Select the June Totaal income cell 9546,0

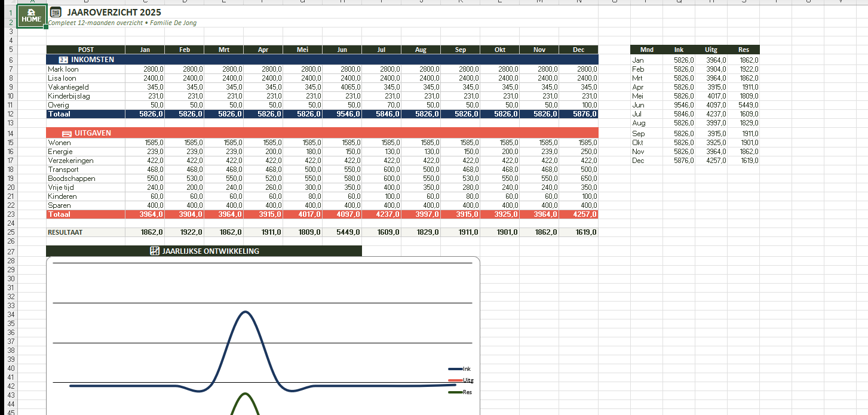coord(342,114)
